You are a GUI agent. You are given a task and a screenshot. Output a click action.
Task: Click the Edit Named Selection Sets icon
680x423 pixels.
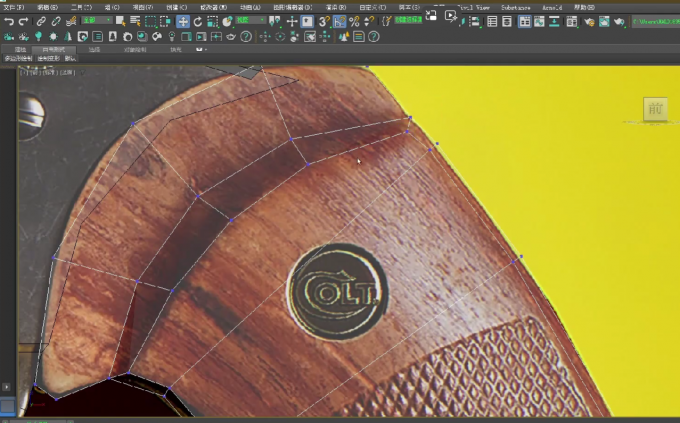(x=387, y=21)
